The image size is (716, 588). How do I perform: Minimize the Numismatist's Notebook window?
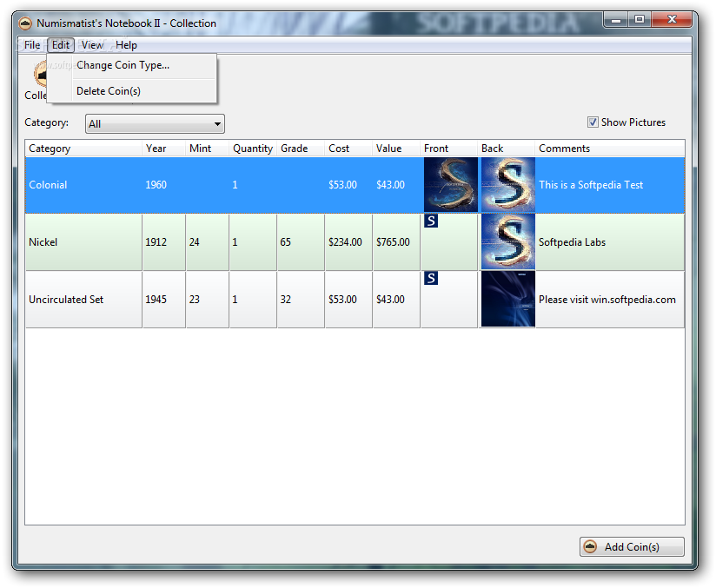(x=616, y=20)
